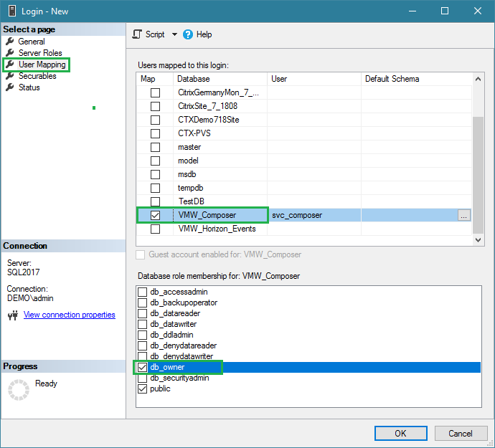495x448 pixels.
Task: Click the User column header
Action: click(314, 79)
